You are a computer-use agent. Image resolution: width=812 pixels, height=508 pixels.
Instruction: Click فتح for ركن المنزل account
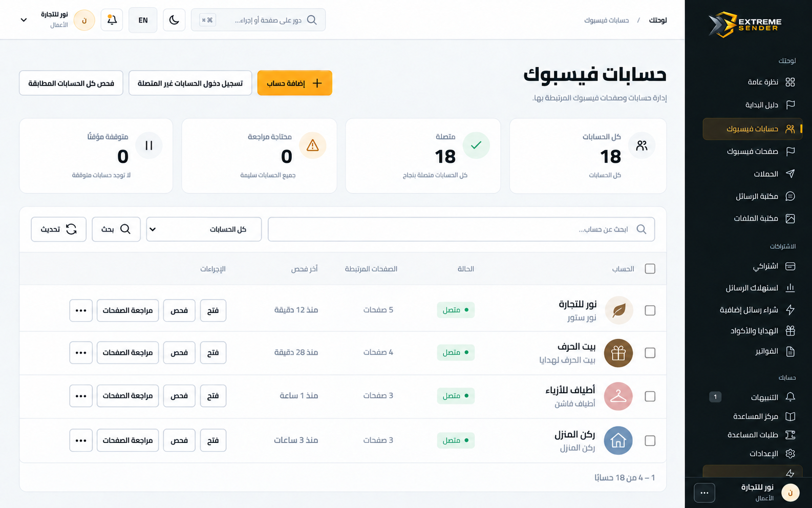(x=213, y=440)
